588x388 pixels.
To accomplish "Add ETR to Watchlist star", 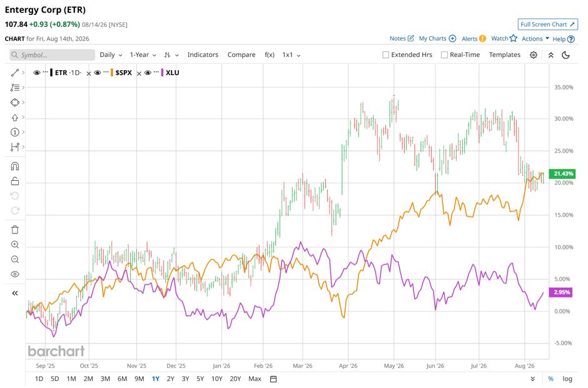I will point(514,38).
